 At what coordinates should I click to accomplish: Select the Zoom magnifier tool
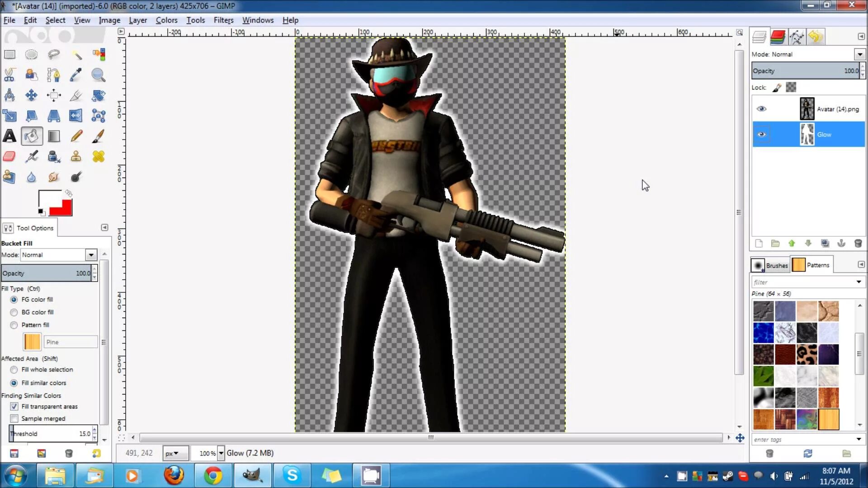tap(98, 75)
